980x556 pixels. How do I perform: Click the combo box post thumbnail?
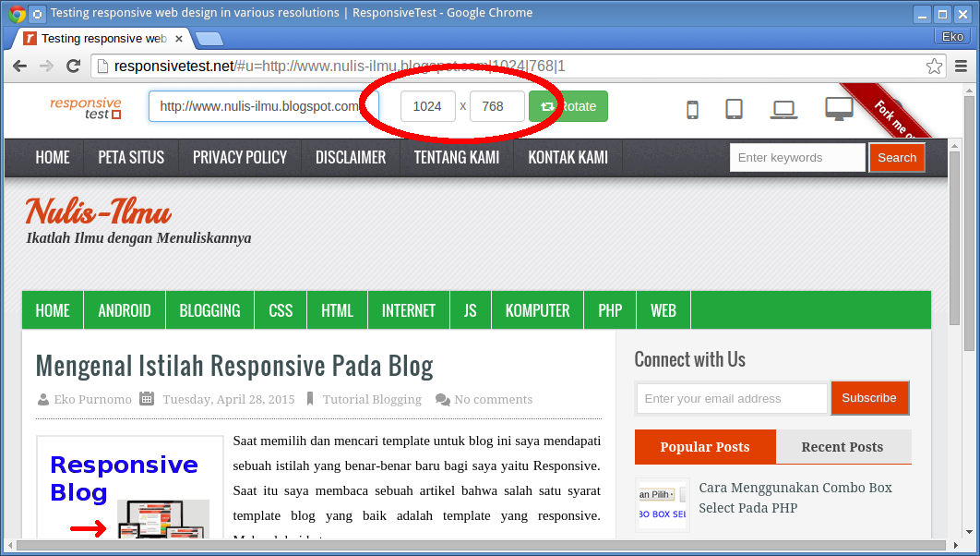[663, 504]
